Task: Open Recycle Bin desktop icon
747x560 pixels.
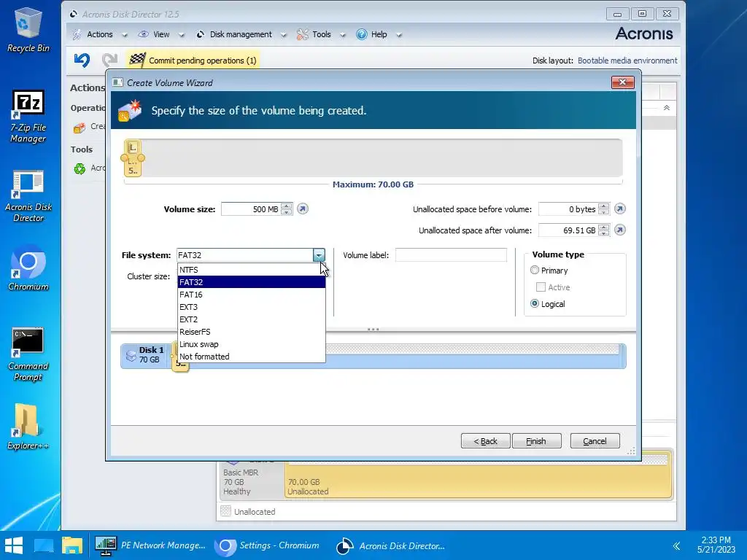Action: pyautogui.click(x=28, y=29)
